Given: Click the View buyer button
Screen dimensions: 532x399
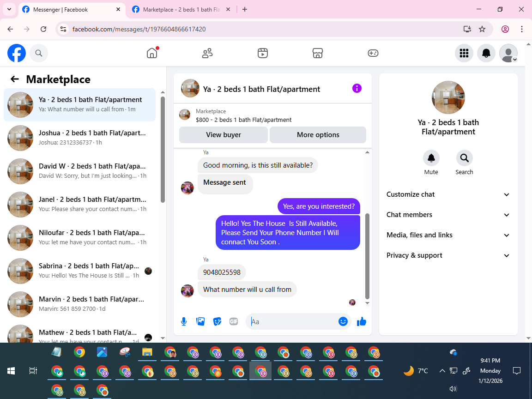Looking at the screenshot, I should [x=223, y=135].
